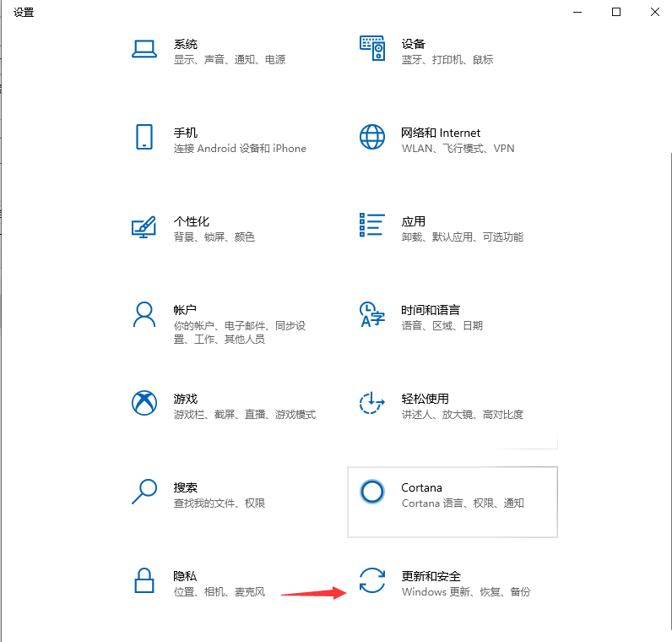
Task: Open the 个性化 settings title
Action: click(x=191, y=221)
